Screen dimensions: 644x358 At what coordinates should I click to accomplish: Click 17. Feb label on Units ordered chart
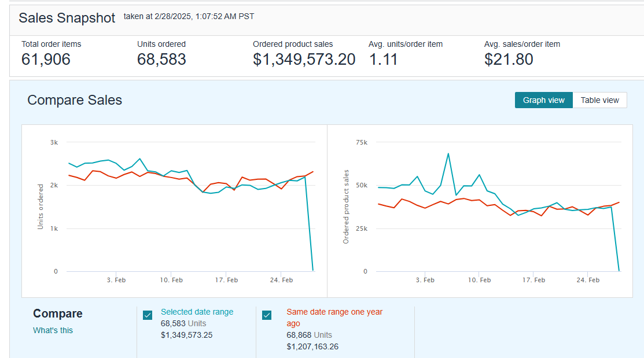tap(226, 280)
